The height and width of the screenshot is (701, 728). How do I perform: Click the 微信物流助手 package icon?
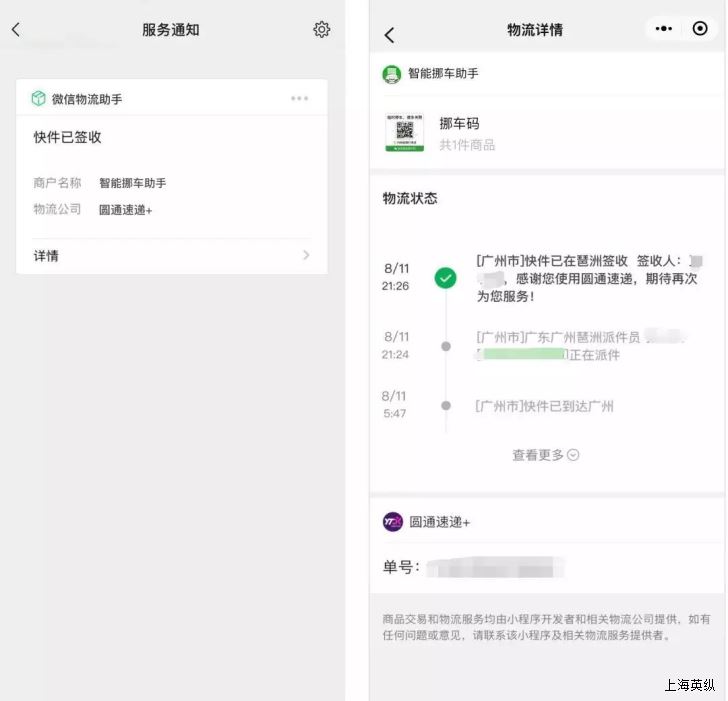click(x=39, y=98)
